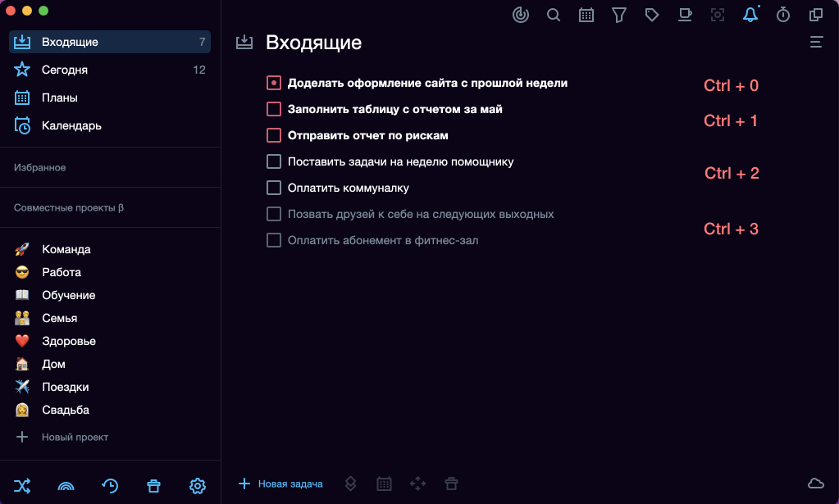This screenshot has height=504, width=839.
Task: Click Новая задача to add task
Action: tap(280, 484)
